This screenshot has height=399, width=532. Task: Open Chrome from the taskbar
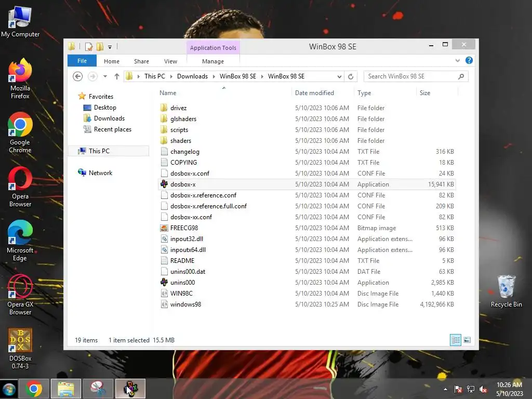pyautogui.click(x=33, y=389)
